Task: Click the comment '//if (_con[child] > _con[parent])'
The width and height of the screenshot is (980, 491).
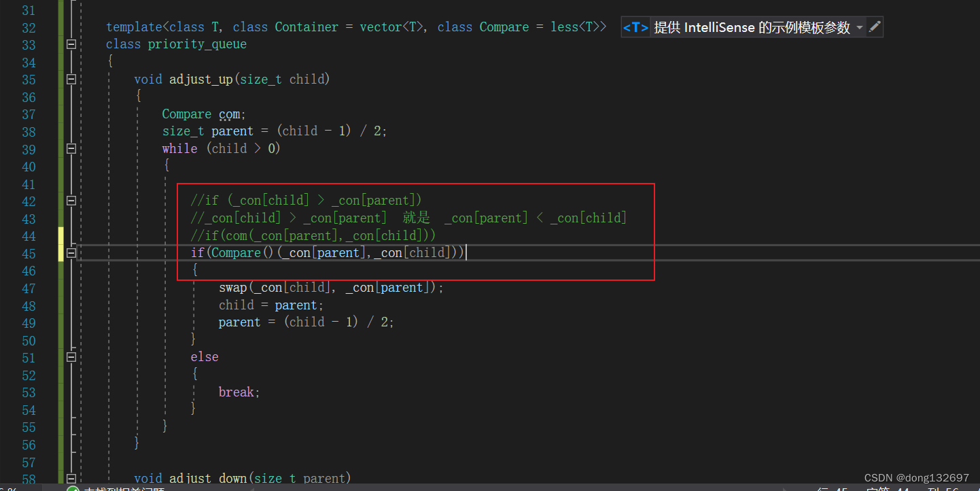Action: (306, 201)
